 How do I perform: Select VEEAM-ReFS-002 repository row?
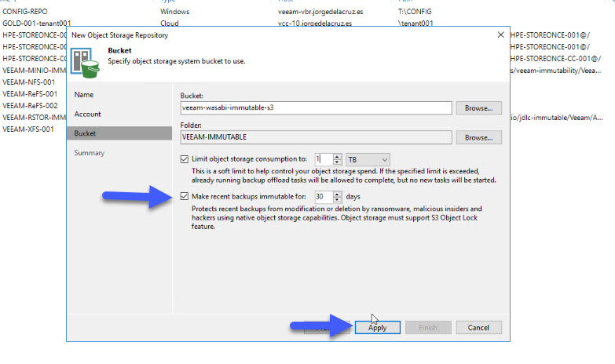30,106
